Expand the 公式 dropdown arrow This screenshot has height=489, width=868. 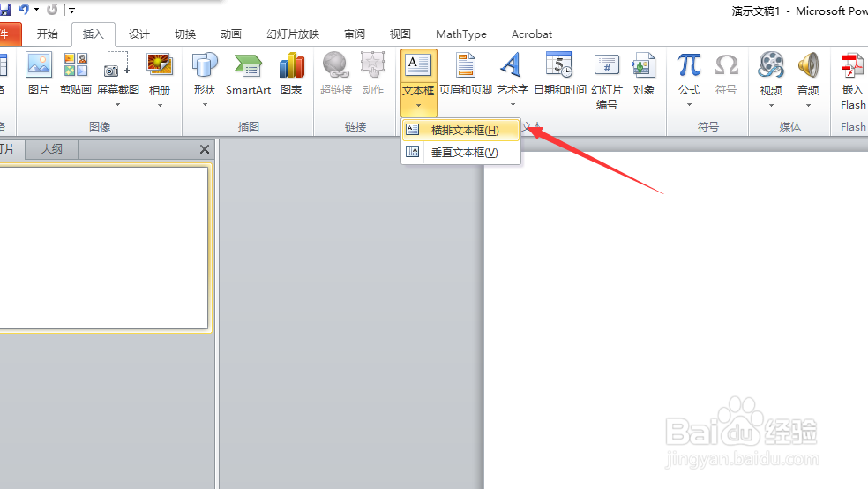tap(689, 105)
